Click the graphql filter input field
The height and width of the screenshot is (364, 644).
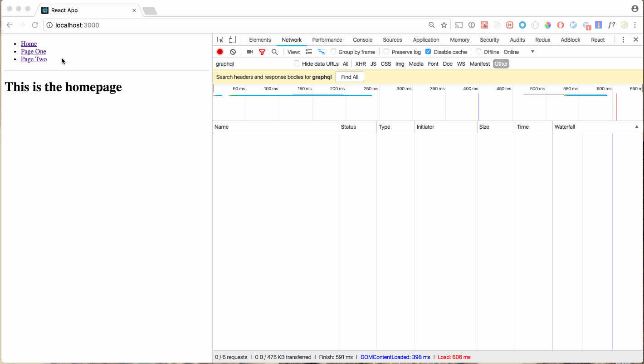[252, 64]
